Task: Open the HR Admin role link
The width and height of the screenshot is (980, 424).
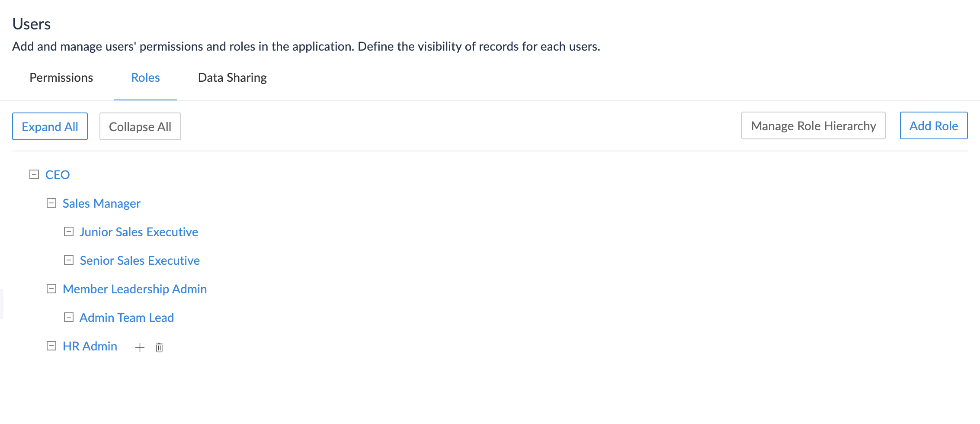Action: tap(90, 346)
